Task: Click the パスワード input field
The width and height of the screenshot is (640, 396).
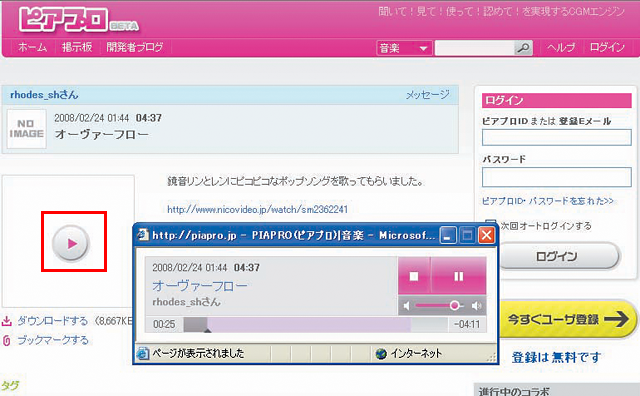Action: pyautogui.click(x=557, y=177)
